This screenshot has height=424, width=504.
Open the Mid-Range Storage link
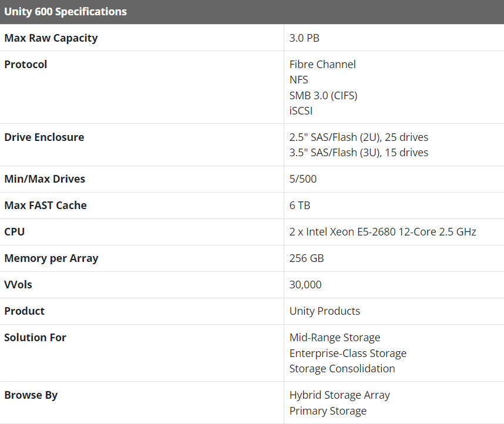pyautogui.click(x=334, y=338)
